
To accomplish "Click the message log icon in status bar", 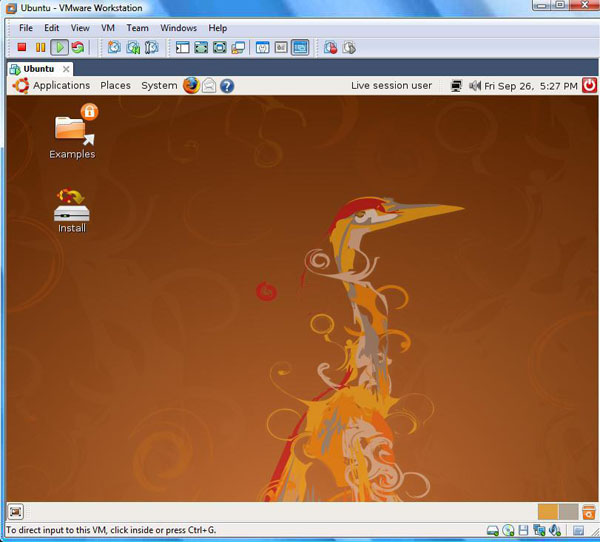I will click(x=578, y=531).
